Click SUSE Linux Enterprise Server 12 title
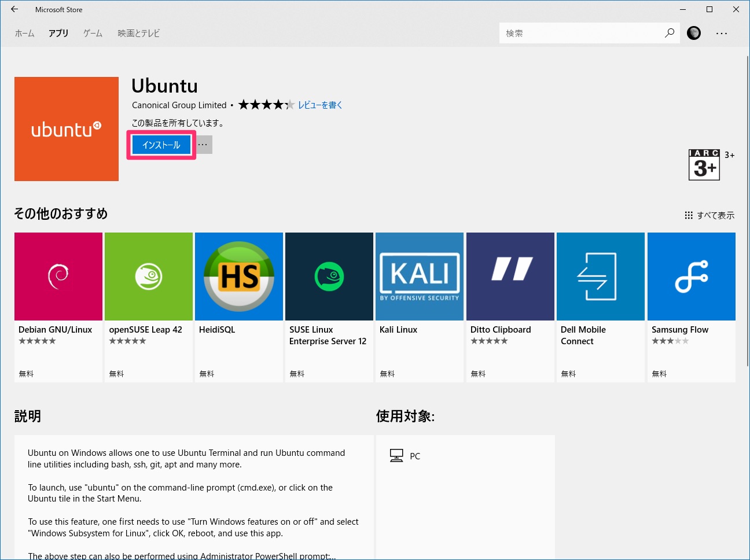The height and width of the screenshot is (560, 750). (x=328, y=336)
